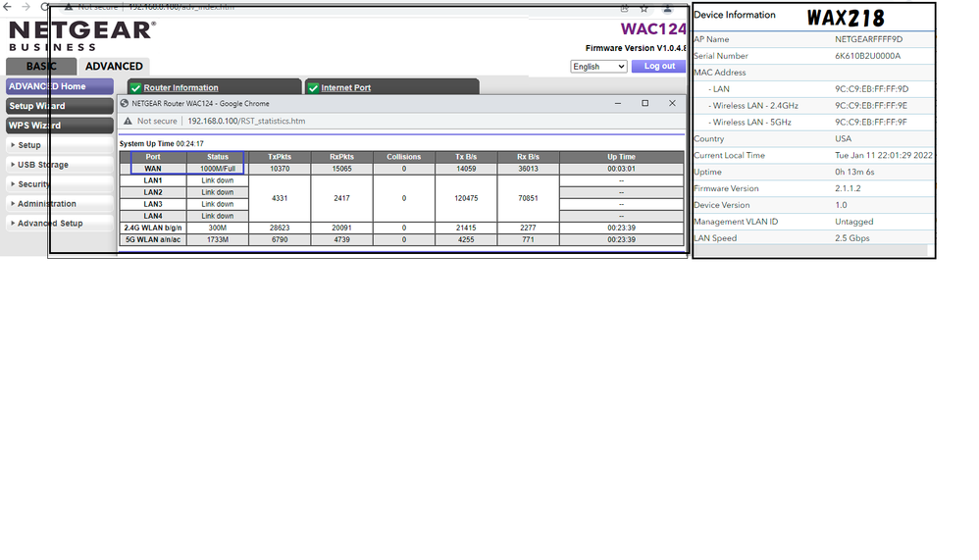Open the Router Information link
The width and height of the screenshot is (979, 560).
coord(181,88)
